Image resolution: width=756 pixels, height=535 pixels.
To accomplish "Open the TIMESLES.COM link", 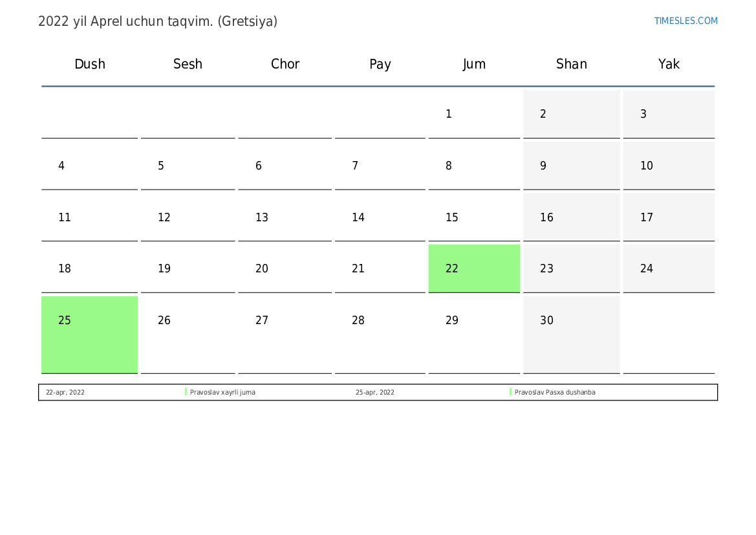I will pos(686,21).
